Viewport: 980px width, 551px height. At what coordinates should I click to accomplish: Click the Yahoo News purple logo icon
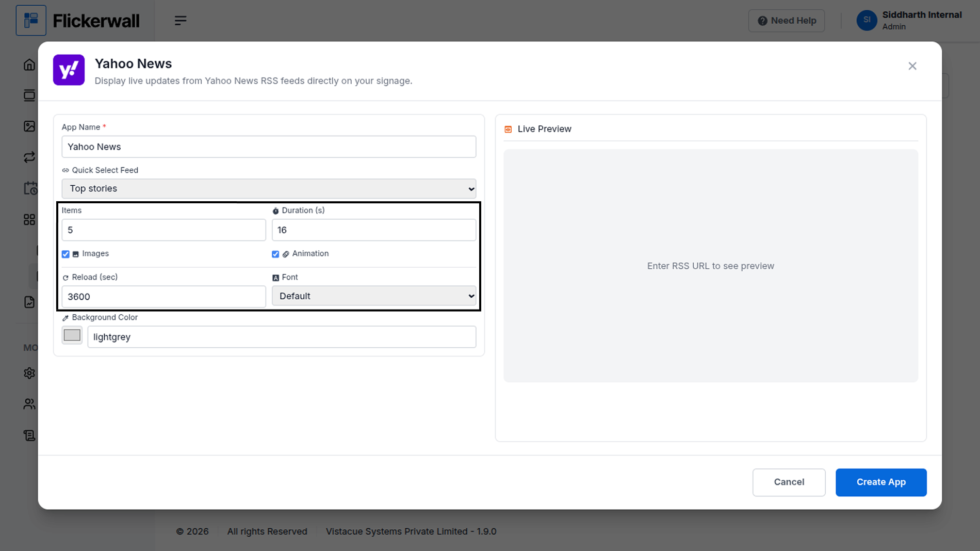69,70
